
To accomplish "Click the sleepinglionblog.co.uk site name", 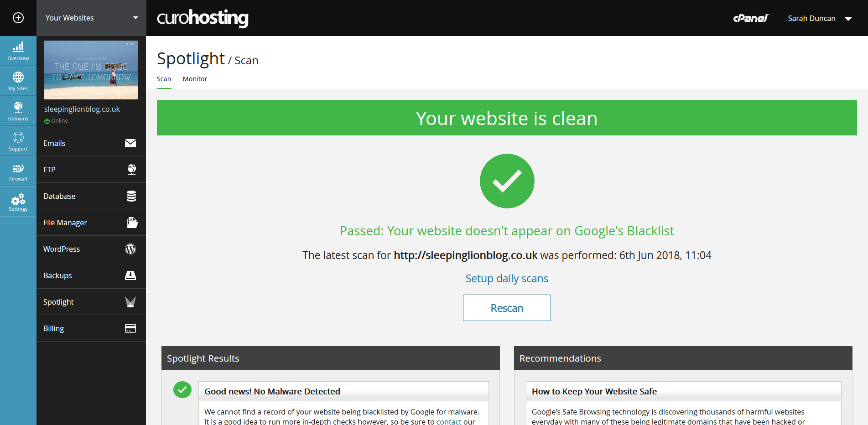I will [x=82, y=109].
